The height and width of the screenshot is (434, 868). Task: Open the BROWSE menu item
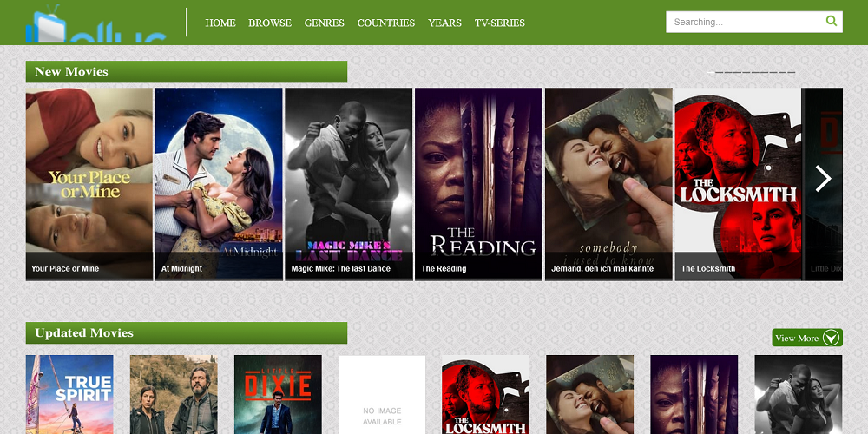(x=270, y=23)
